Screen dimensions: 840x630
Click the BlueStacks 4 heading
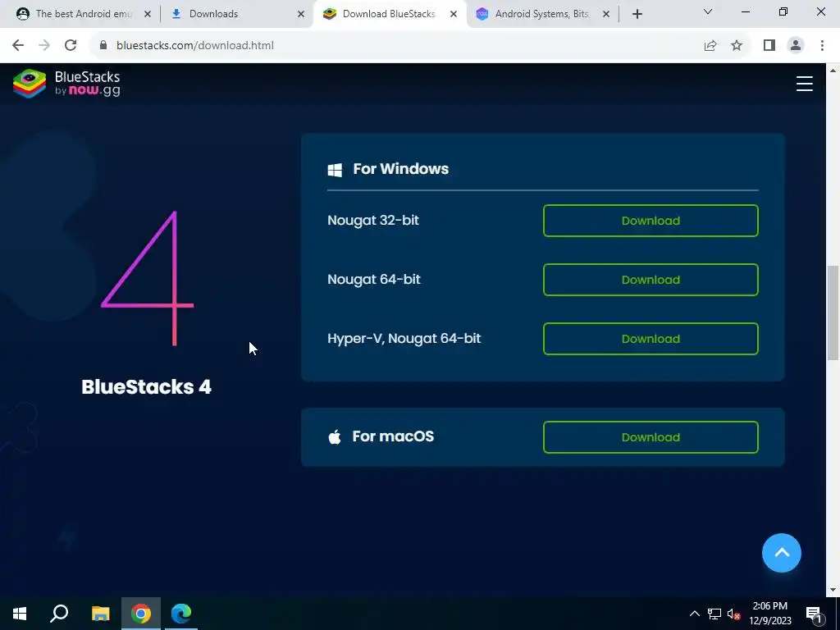146,387
